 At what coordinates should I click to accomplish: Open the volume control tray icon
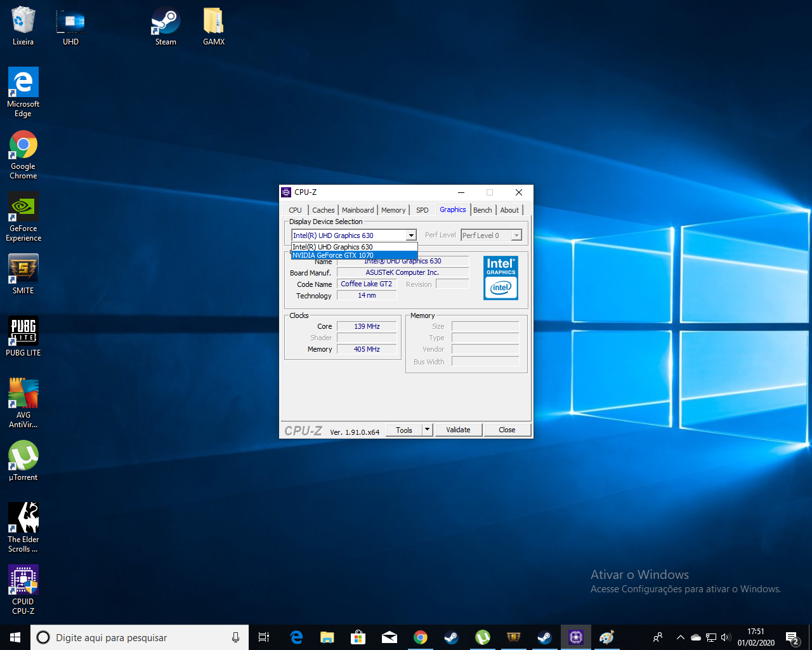click(726, 637)
